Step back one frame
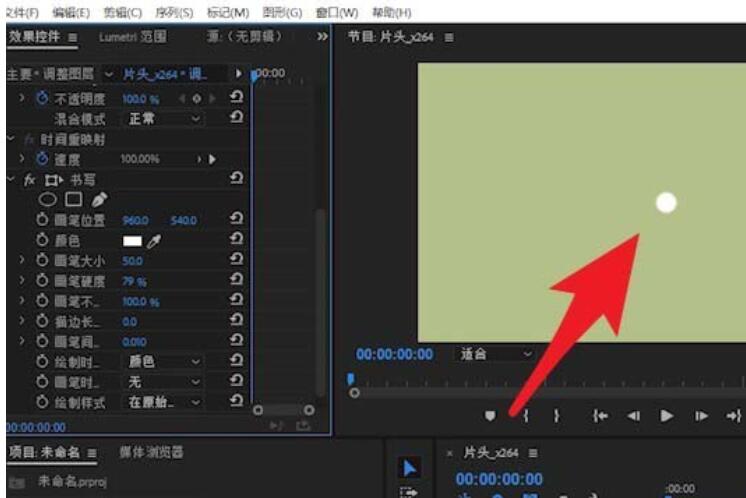Screen dimensions: 746x498 coord(633,416)
